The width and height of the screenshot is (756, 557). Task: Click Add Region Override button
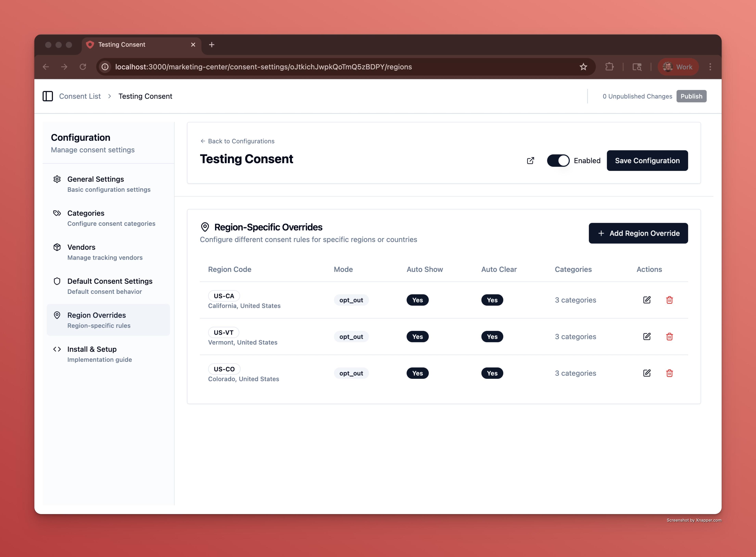638,233
